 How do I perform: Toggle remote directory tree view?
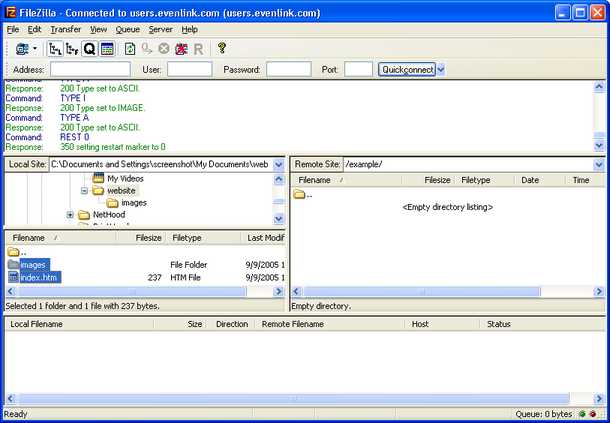pyautogui.click(x=72, y=49)
